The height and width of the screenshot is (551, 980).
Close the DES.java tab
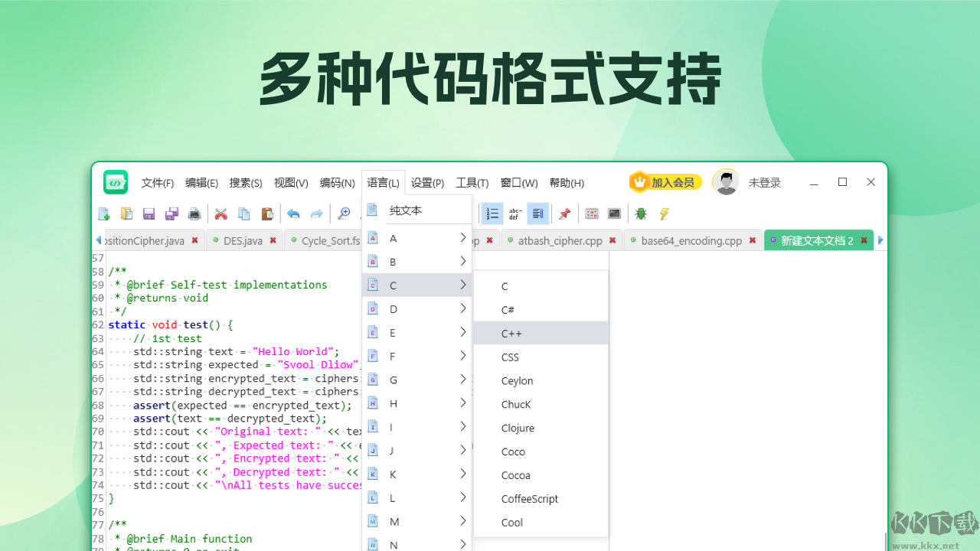point(274,240)
